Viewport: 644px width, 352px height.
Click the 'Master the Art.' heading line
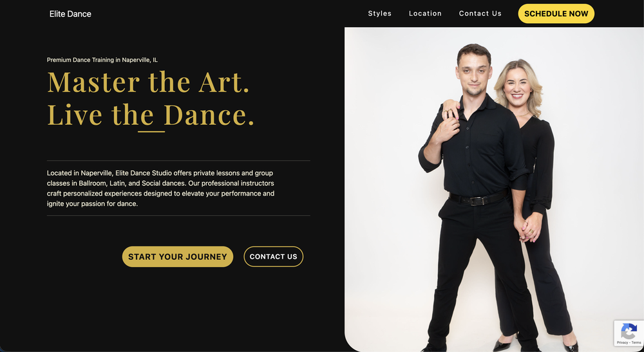[x=148, y=82]
